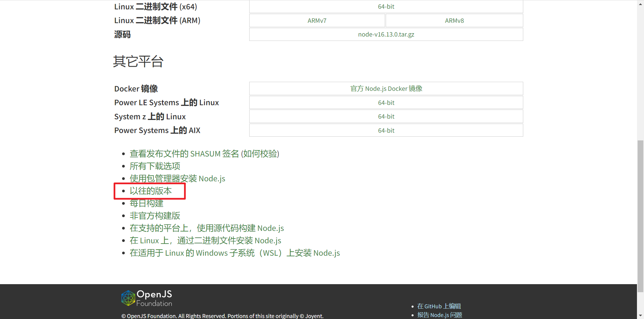Open WSL 上安装 Node.js link

coord(235,253)
